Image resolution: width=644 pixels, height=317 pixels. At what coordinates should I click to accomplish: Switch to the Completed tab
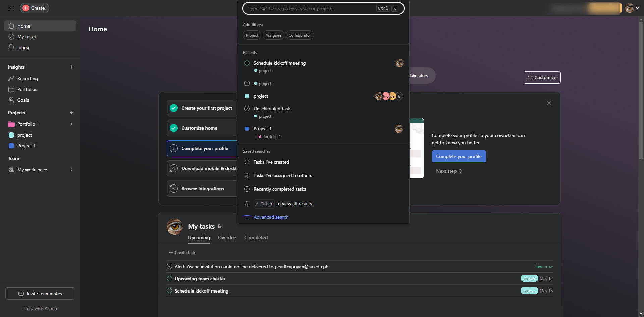(x=256, y=237)
